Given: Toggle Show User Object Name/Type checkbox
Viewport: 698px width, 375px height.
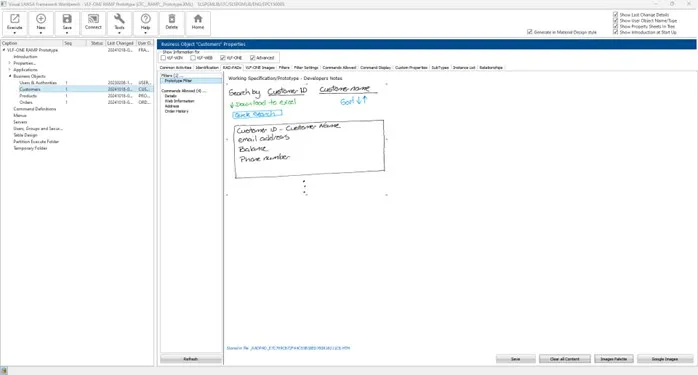Looking at the screenshot, I should click(616, 20).
